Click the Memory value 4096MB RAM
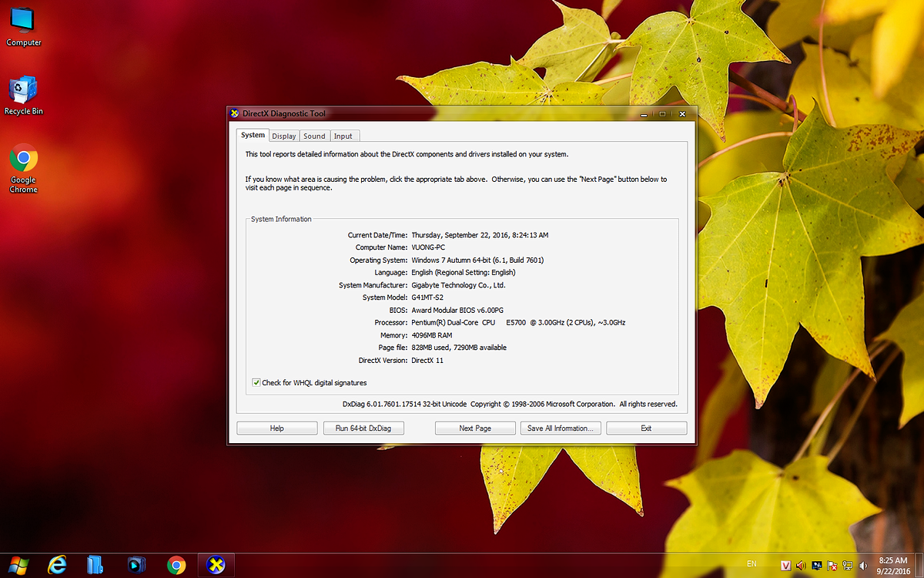Screen dimensions: 924x578 [x=432, y=335]
